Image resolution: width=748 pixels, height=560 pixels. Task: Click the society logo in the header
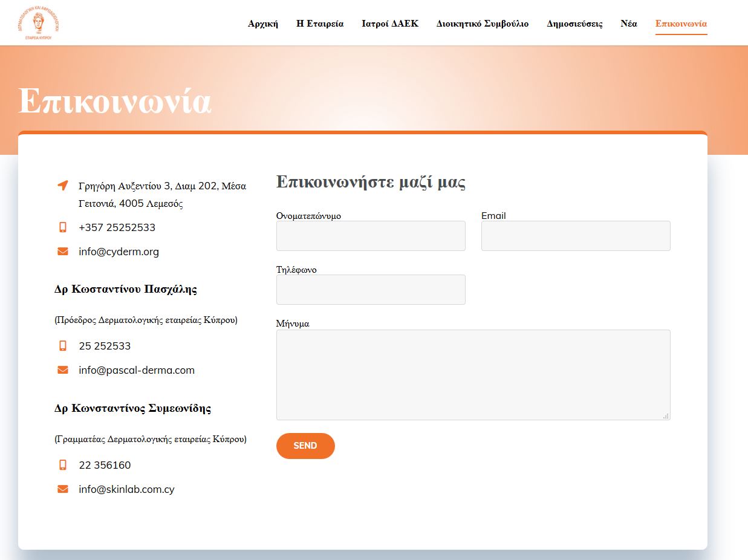click(39, 23)
